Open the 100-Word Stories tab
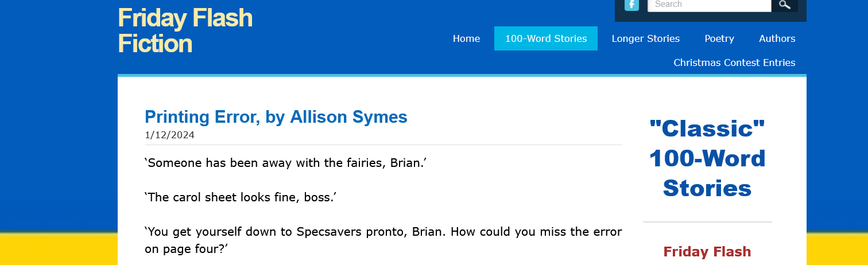This screenshot has height=265, width=868. [x=546, y=38]
